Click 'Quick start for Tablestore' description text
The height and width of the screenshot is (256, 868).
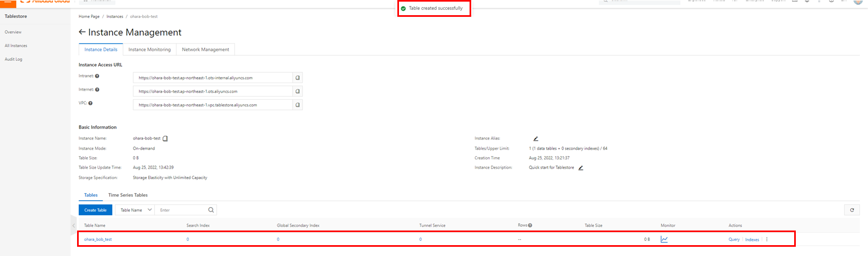click(552, 168)
